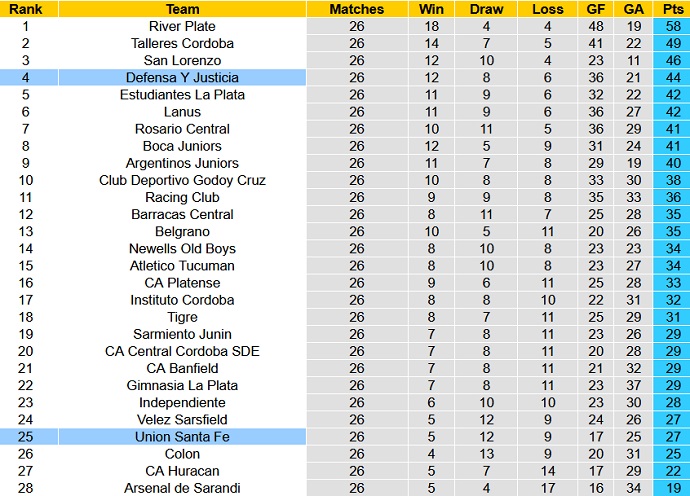The height and width of the screenshot is (496, 690).
Task: Open the Independiente team entry
Action: pos(182,402)
